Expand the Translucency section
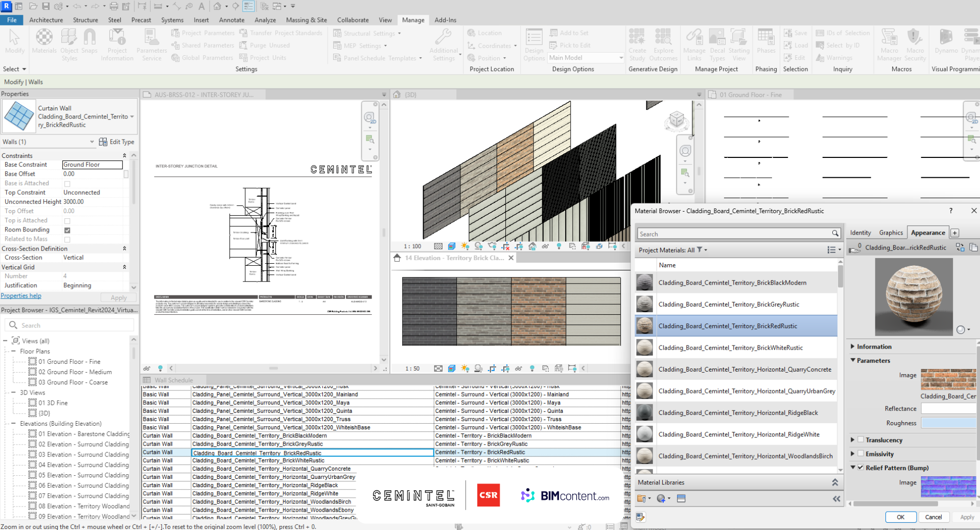The height and width of the screenshot is (530, 980). point(852,440)
